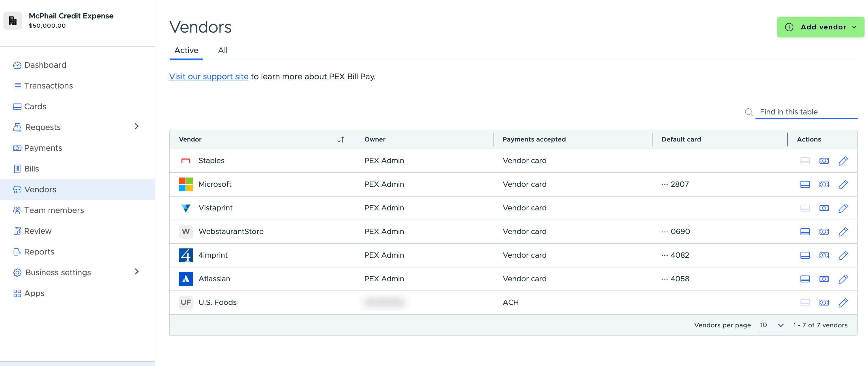Click default card 0690 for WebstaurantStore
This screenshot has width=868, height=366.
(676, 231)
